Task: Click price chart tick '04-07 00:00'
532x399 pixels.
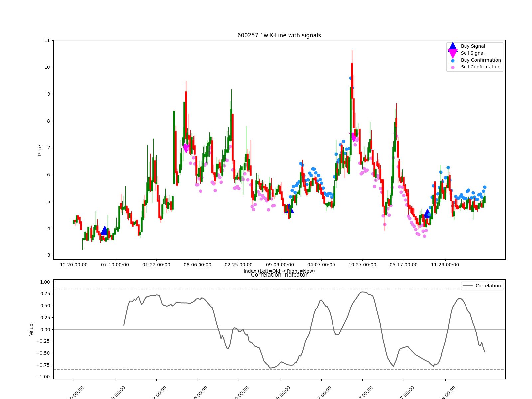Action: point(321,265)
